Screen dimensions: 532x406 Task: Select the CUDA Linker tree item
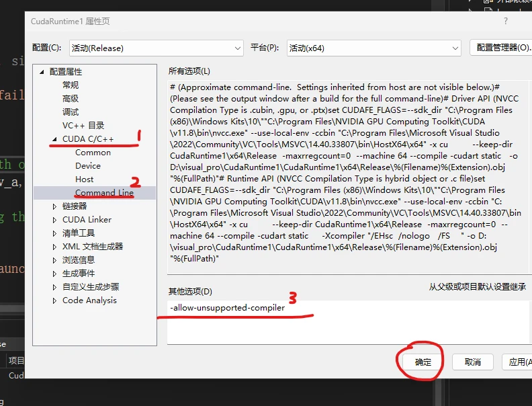87,220
